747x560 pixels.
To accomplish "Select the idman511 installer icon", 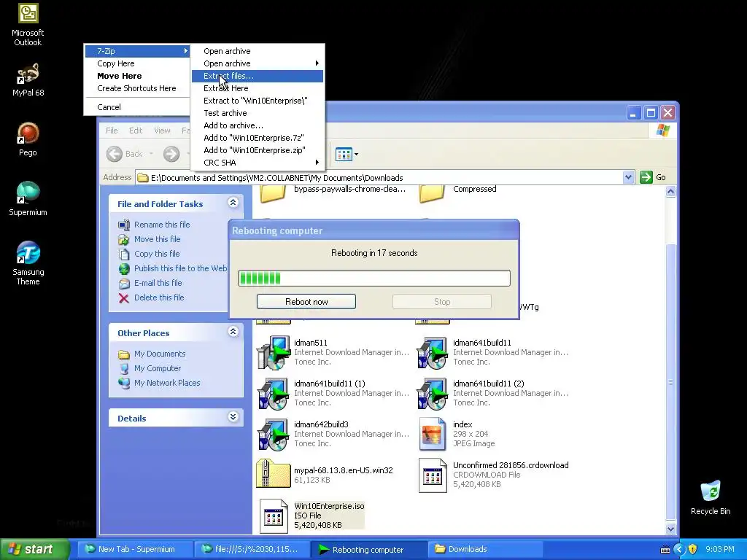I will coord(273,352).
